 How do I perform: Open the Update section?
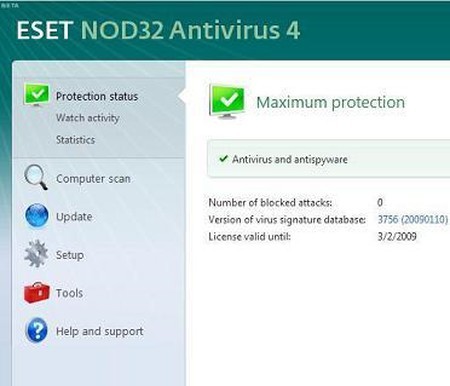click(74, 217)
